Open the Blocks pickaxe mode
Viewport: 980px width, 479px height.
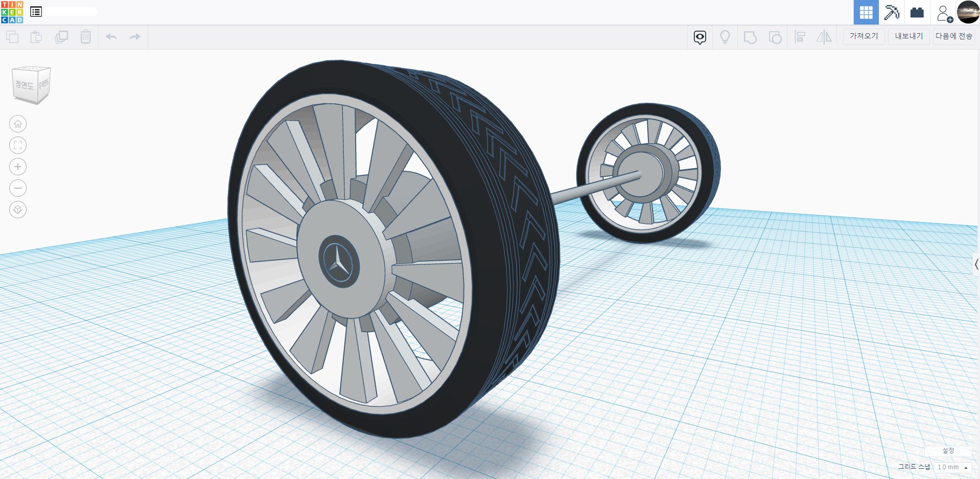tap(892, 12)
